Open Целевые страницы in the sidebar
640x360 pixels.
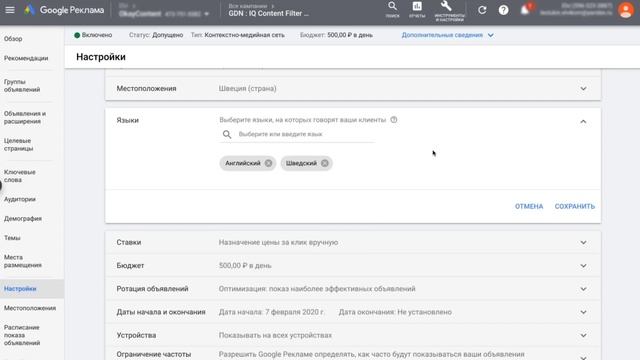click(18, 144)
